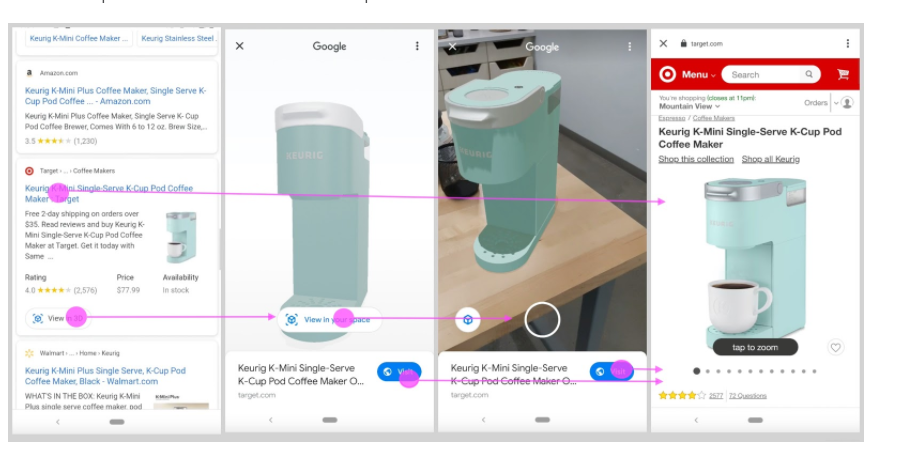Tap View in your space button
Screen dimensions: 899x470
coord(330,319)
